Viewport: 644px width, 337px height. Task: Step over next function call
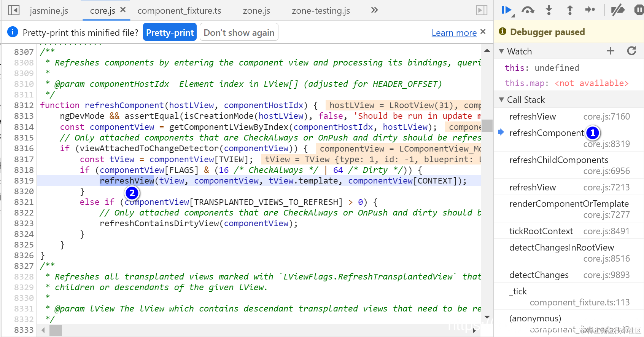pos(528,10)
